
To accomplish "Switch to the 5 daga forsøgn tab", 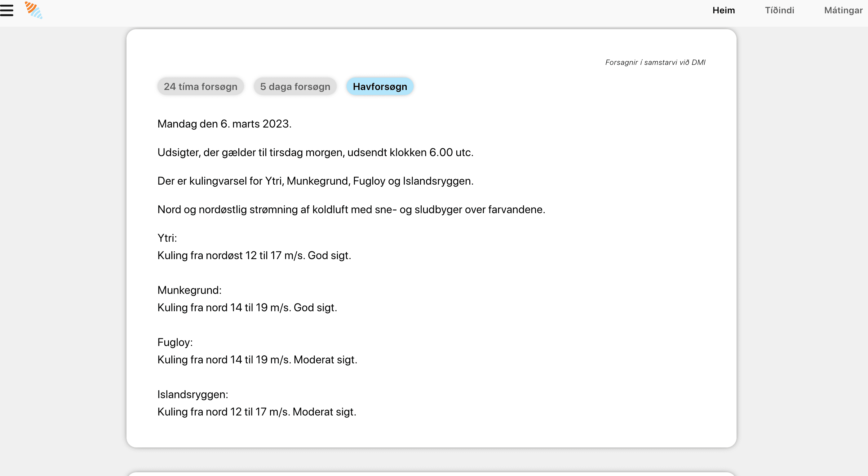I will coord(295,87).
